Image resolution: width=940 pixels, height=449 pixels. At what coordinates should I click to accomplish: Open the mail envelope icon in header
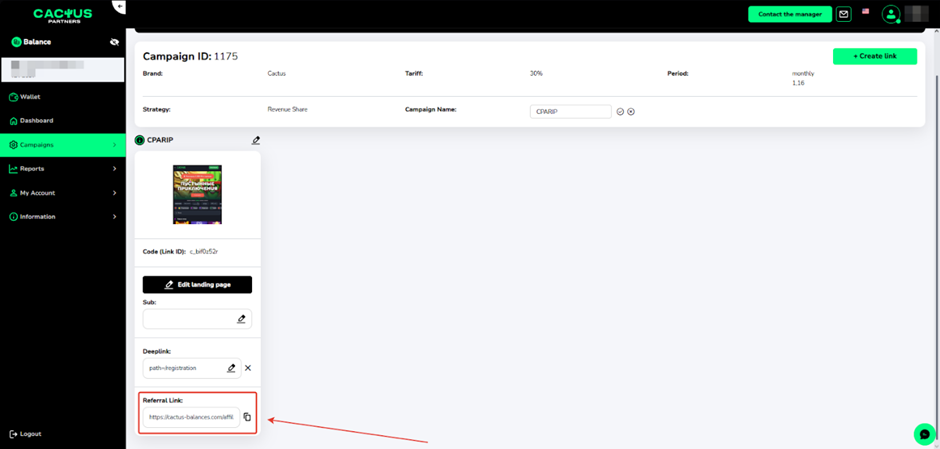pyautogui.click(x=844, y=15)
